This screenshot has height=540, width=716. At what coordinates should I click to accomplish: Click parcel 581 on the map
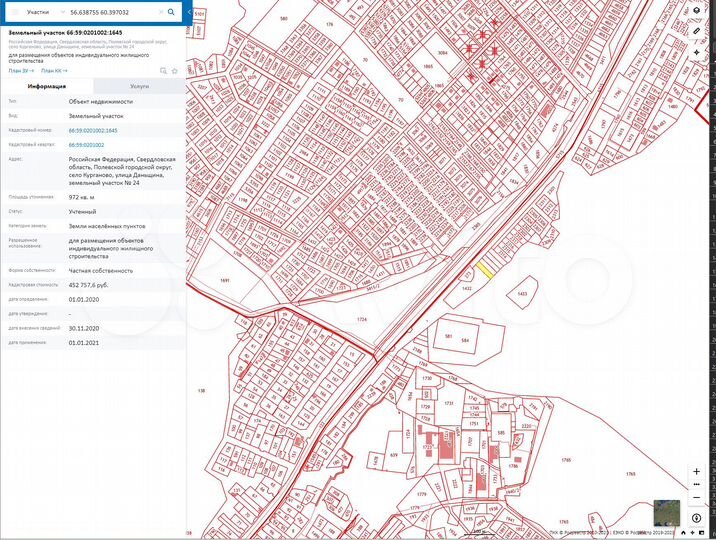tap(448, 336)
